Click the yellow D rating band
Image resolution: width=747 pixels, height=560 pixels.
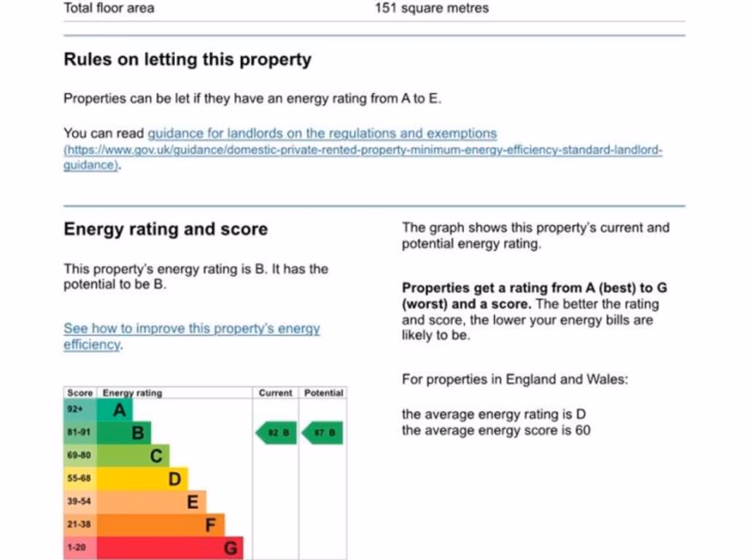point(142,479)
